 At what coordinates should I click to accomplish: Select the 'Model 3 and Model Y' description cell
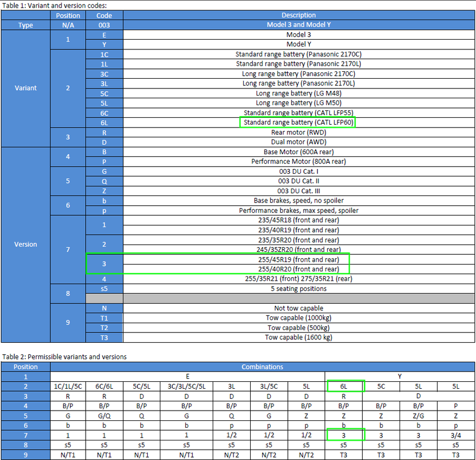pyautogui.click(x=299, y=25)
